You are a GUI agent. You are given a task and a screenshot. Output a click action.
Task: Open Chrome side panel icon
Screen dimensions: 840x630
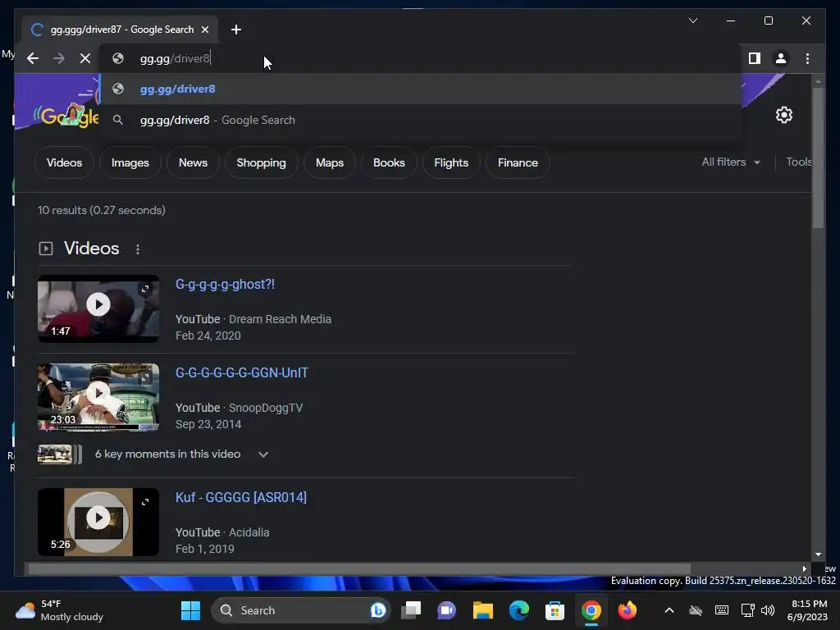[x=755, y=58]
